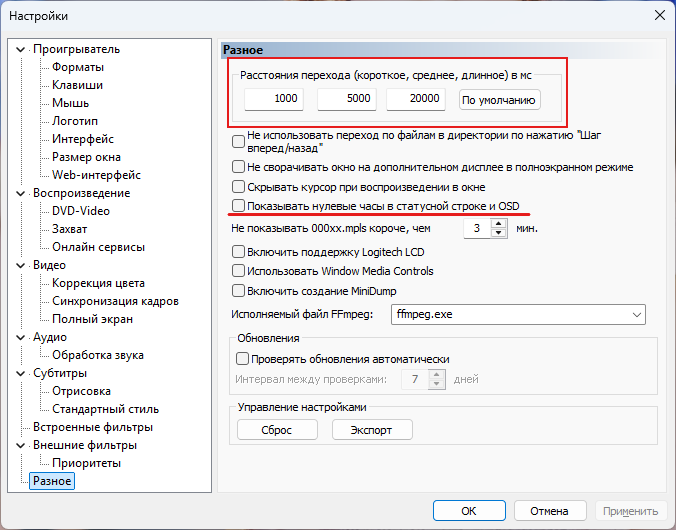
Task: Click the mpls minutes value field
Action: pos(477,228)
